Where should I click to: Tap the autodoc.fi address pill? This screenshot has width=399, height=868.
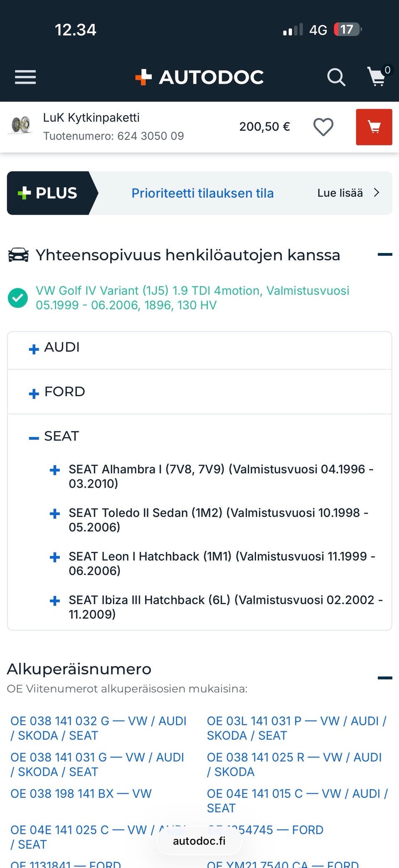click(199, 841)
